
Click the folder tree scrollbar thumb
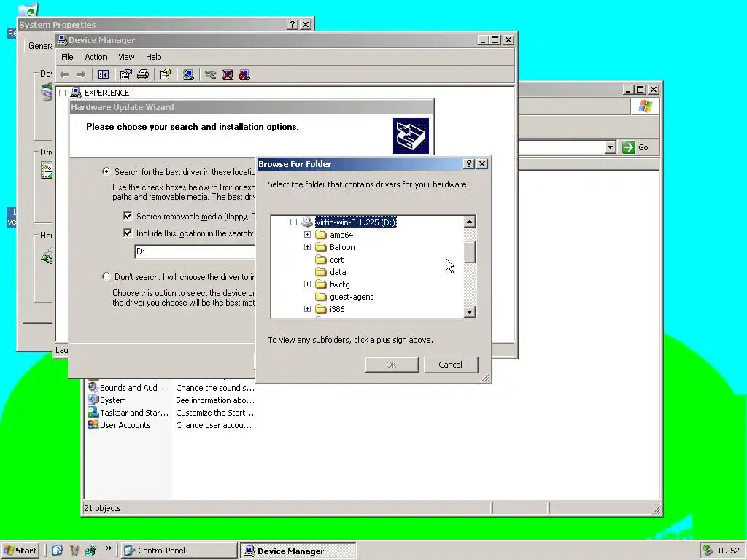(469, 252)
